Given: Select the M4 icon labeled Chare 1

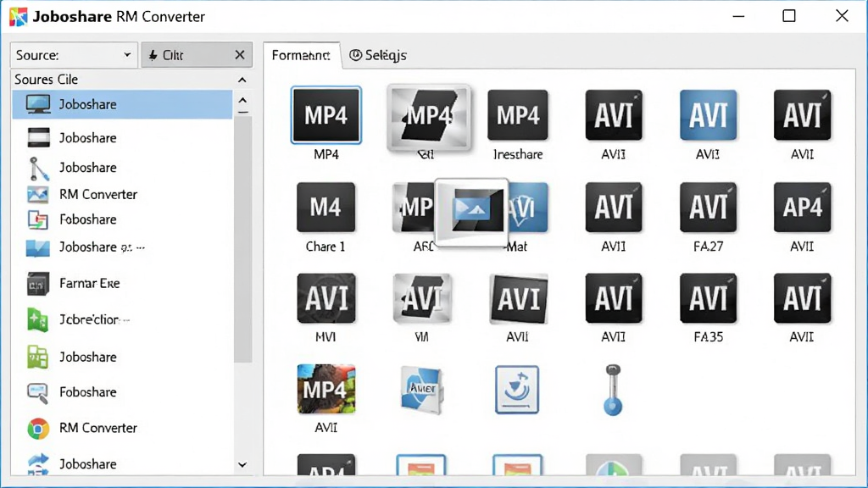Looking at the screenshot, I should click(x=325, y=207).
